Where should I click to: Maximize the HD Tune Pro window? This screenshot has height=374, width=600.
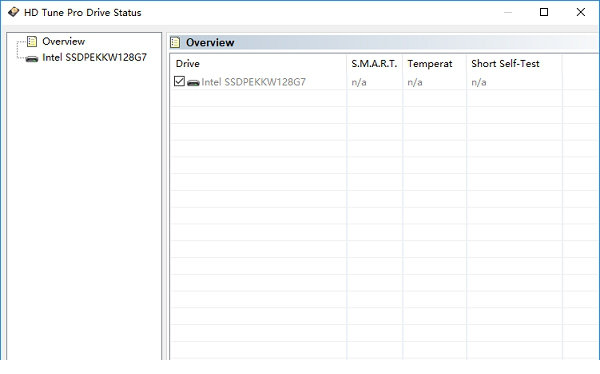(x=544, y=12)
